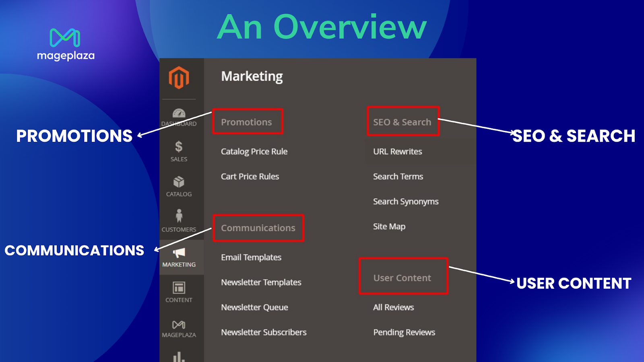Open the Newsletter Subscribers page

pos(264,332)
